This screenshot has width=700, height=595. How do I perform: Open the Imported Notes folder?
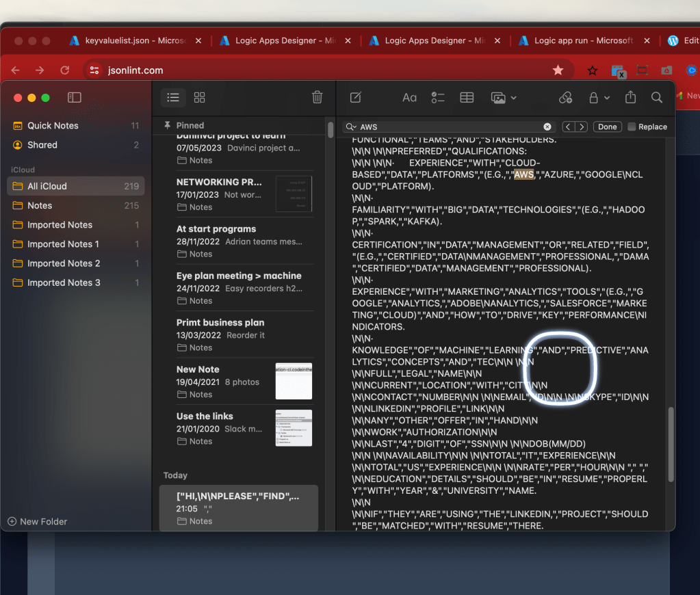click(x=76, y=224)
